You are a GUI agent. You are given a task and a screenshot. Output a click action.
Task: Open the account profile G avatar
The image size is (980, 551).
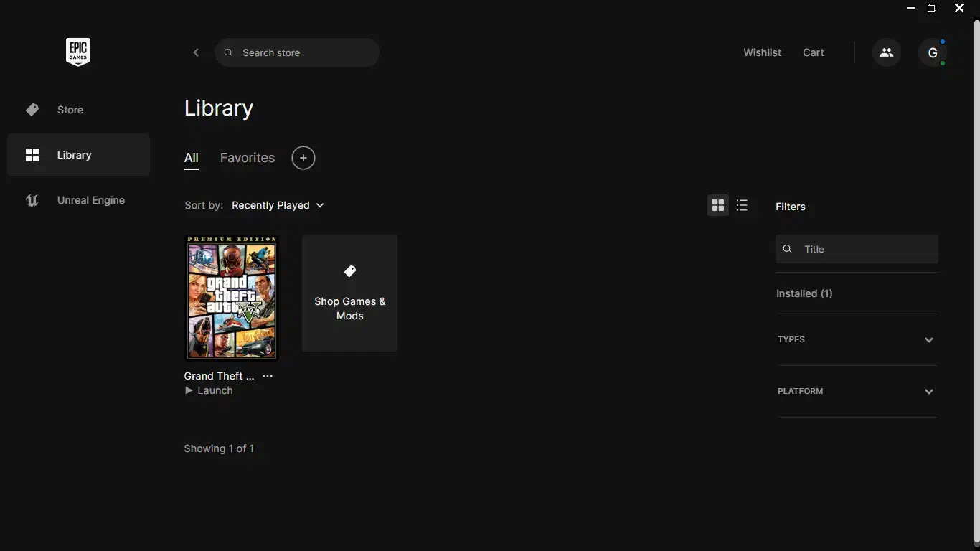[x=933, y=52]
